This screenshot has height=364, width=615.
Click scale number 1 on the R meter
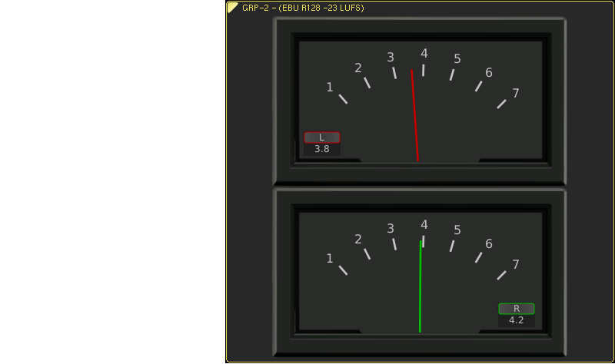tap(330, 259)
